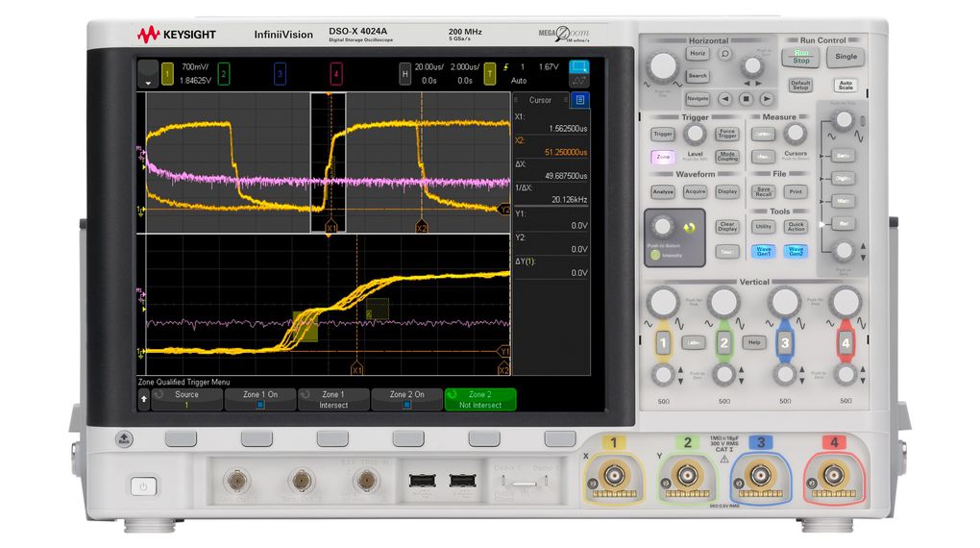Toggle the Wave Gen2 key
Screen dimensions: 980x548
(796, 252)
